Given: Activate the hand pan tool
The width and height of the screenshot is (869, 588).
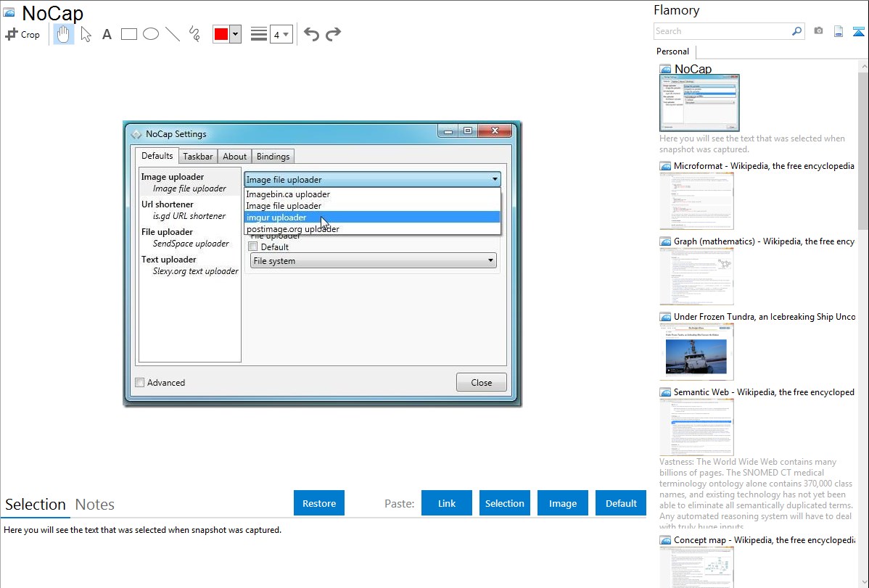Looking at the screenshot, I should pos(64,34).
